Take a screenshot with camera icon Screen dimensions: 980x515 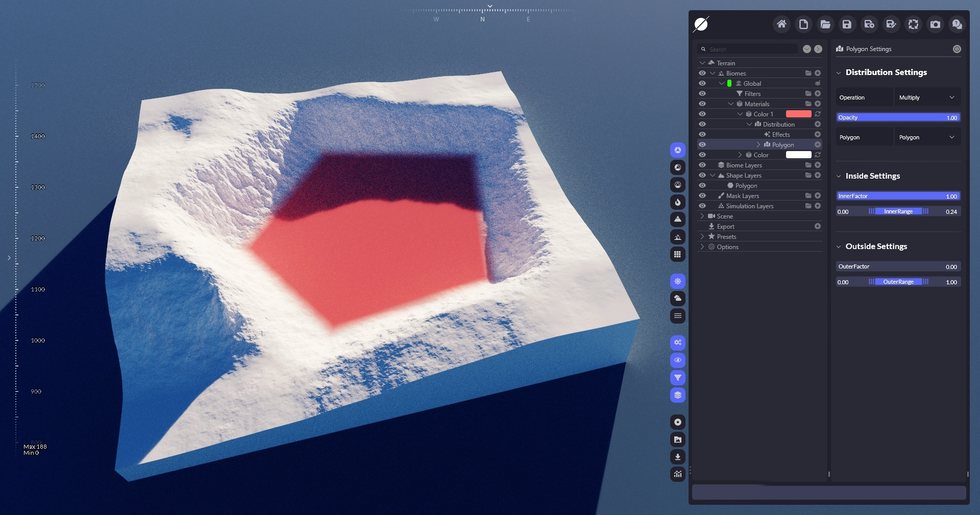click(x=935, y=24)
